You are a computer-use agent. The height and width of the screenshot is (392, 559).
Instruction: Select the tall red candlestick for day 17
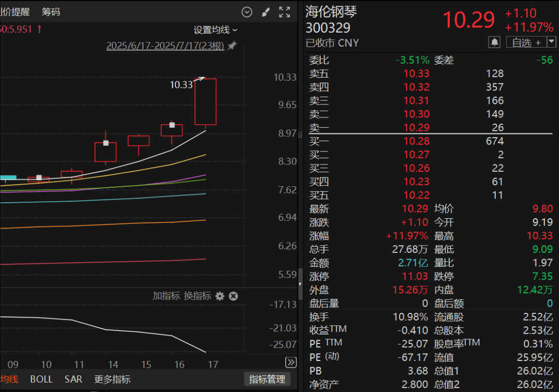click(x=205, y=102)
